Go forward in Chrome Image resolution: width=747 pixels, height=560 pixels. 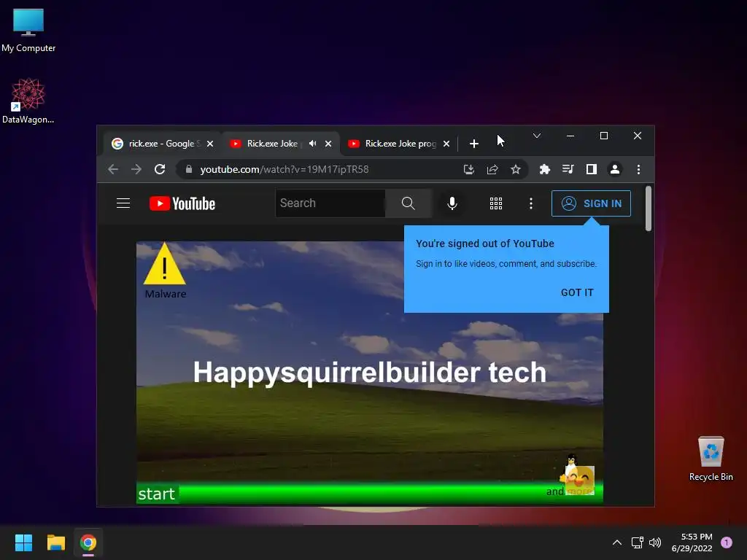coord(136,169)
